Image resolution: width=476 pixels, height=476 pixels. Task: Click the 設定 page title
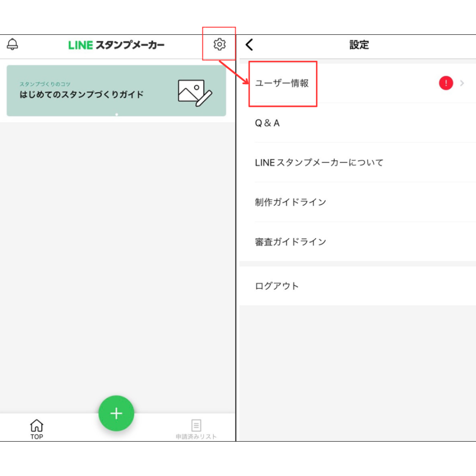[x=359, y=45]
